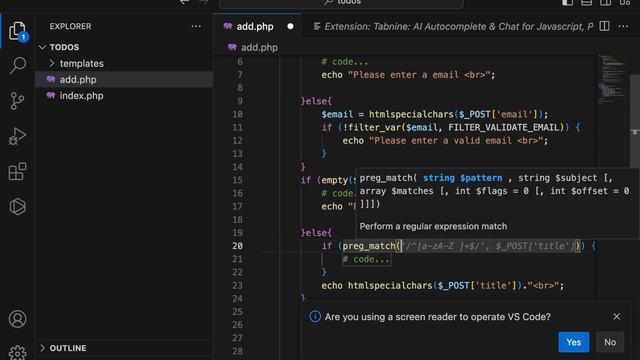Click the 'Please enter a email' string
The image size is (640, 360).
pyautogui.click(x=418, y=75)
